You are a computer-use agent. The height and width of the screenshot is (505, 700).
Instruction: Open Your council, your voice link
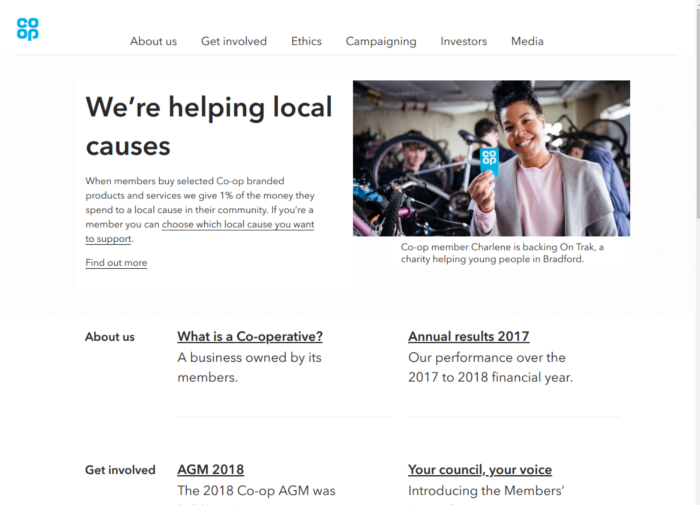click(480, 470)
